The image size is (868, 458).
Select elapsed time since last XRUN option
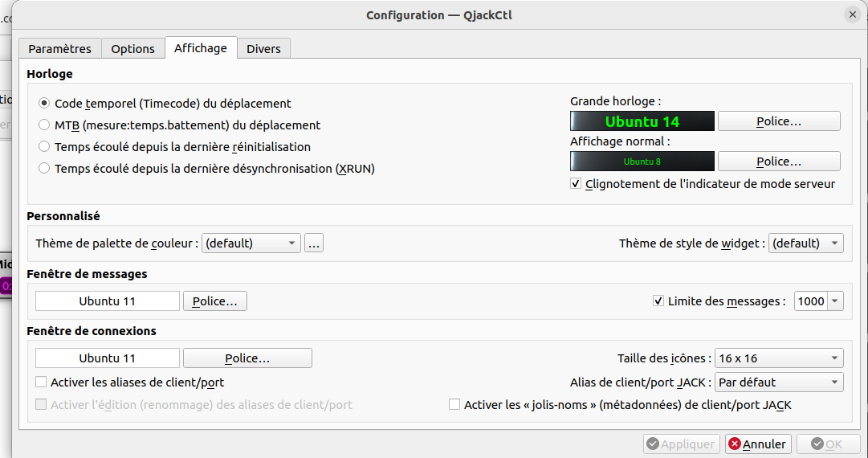coord(44,169)
